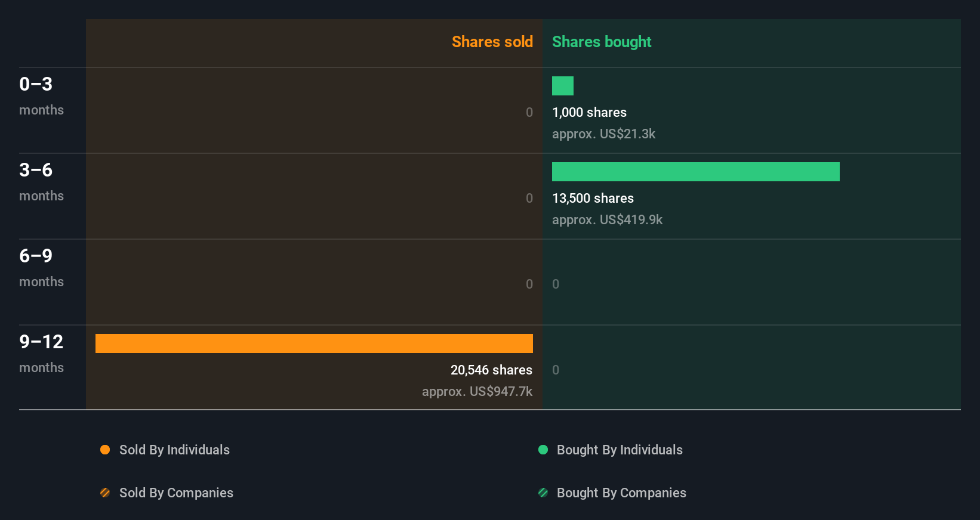Click the striped Bought By Companies legend icon
The width and height of the screenshot is (980, 520).
pos(543,493)
